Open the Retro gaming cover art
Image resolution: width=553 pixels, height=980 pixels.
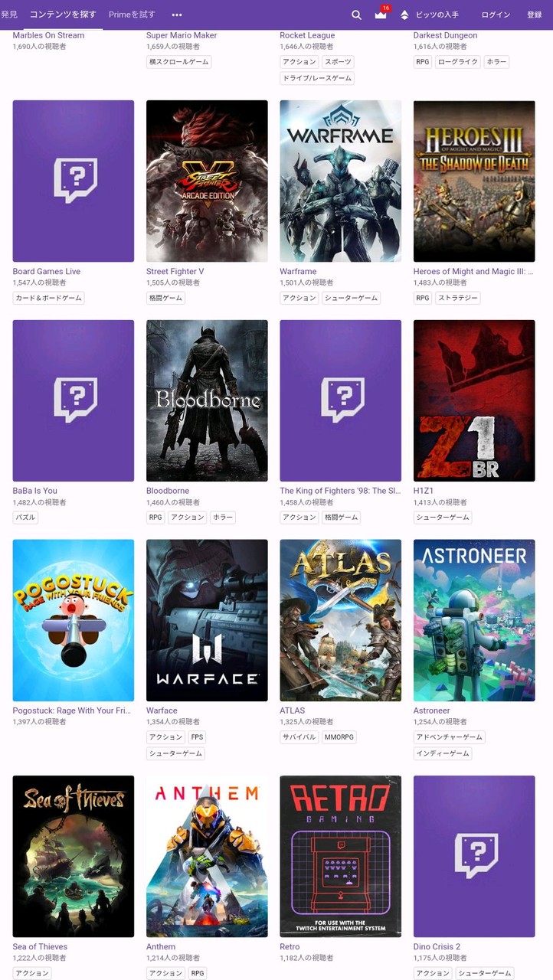click(x=341, y=856)
